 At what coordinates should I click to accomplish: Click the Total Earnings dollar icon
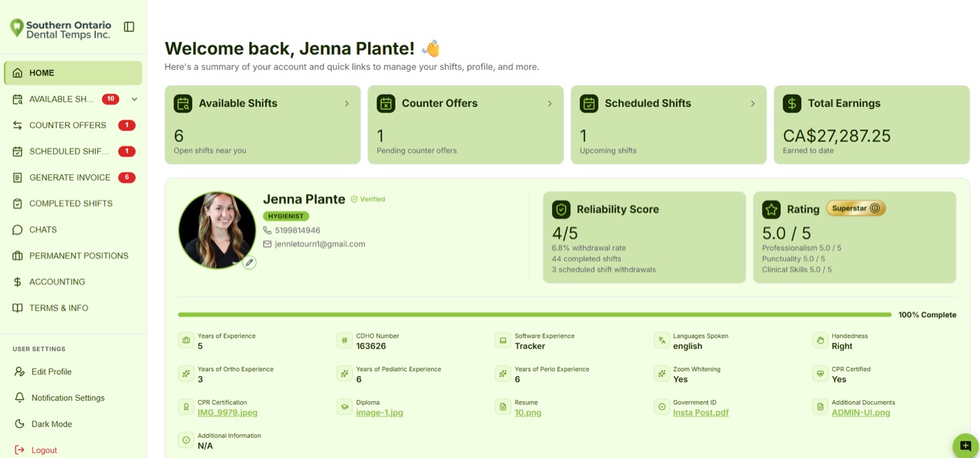(792, 104)
